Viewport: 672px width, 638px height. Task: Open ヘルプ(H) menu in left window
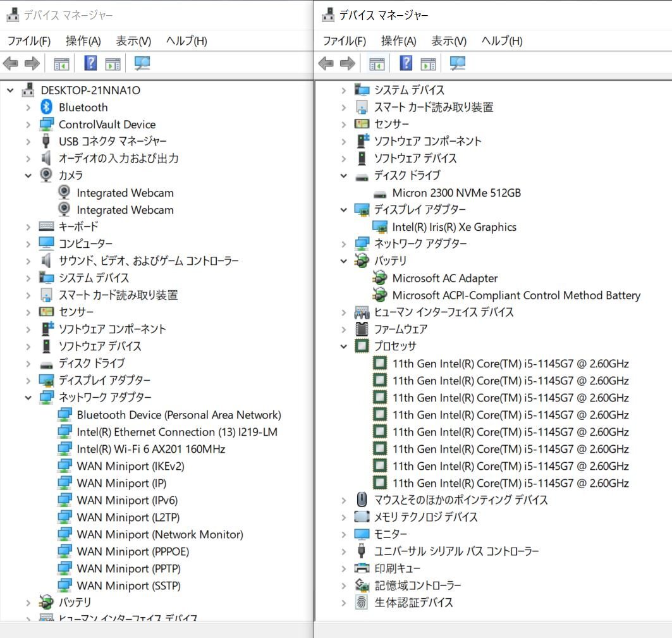coord(186,40)
